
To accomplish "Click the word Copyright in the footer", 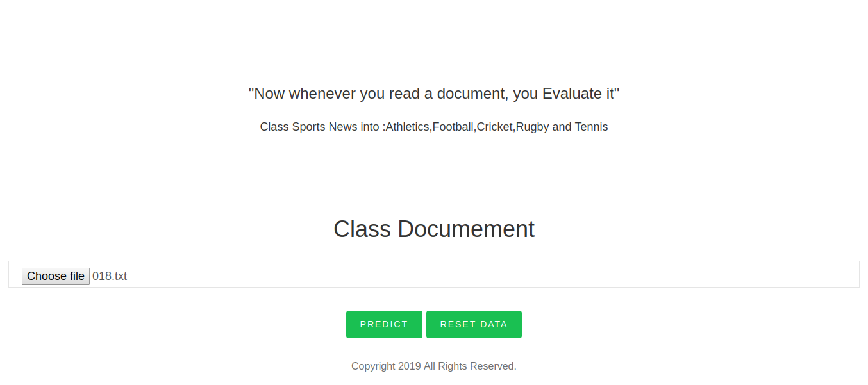I will pyautogui.click(x=373, y=366).
